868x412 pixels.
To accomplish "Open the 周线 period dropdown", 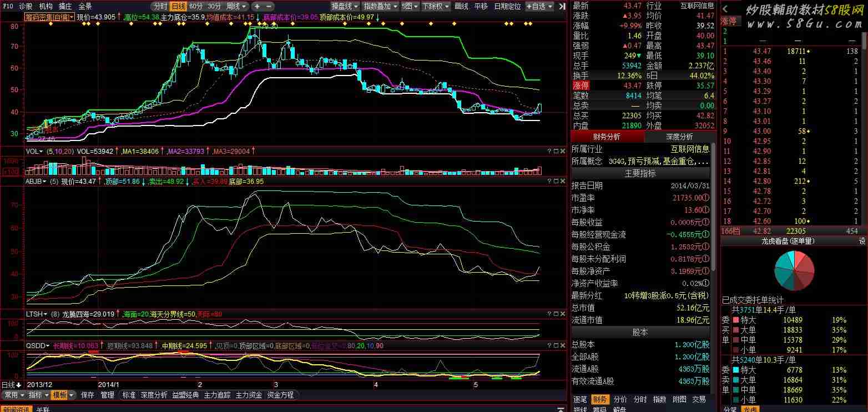I will pyautogui.click(x=236, y=6).
